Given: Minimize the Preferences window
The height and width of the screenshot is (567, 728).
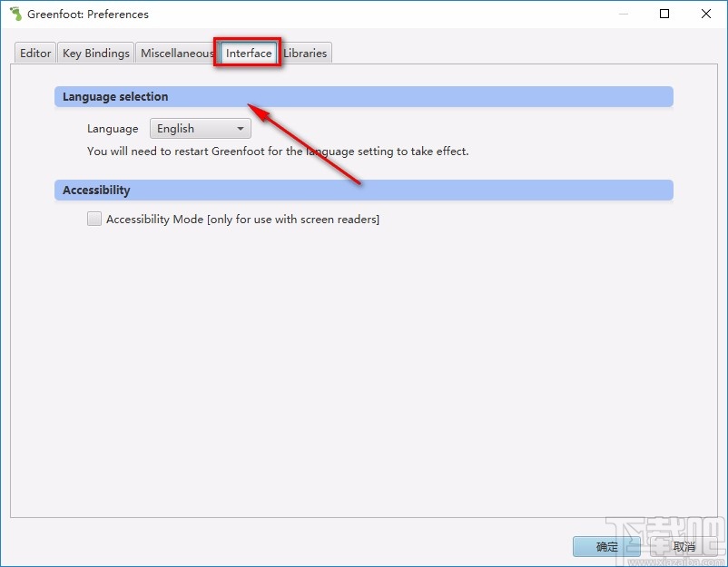Looking at the screenshot, I should pyautogui.click(x=623, y=14).
